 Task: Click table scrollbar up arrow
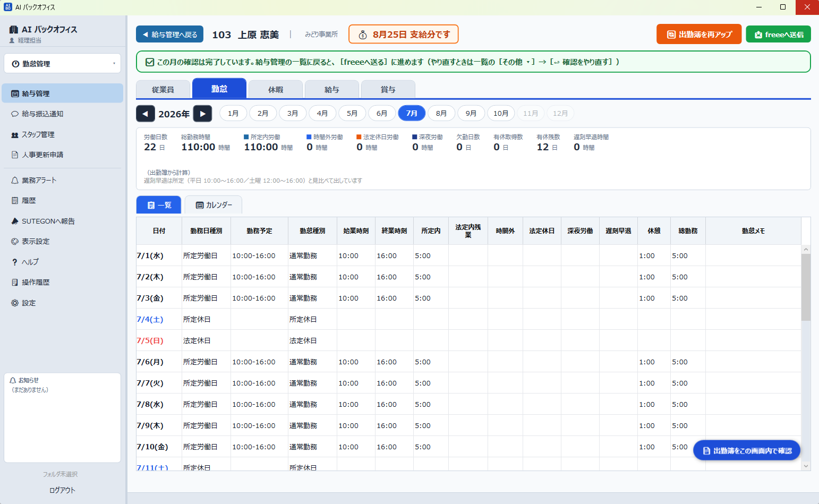pyautogui.click(x=806, y=249)
